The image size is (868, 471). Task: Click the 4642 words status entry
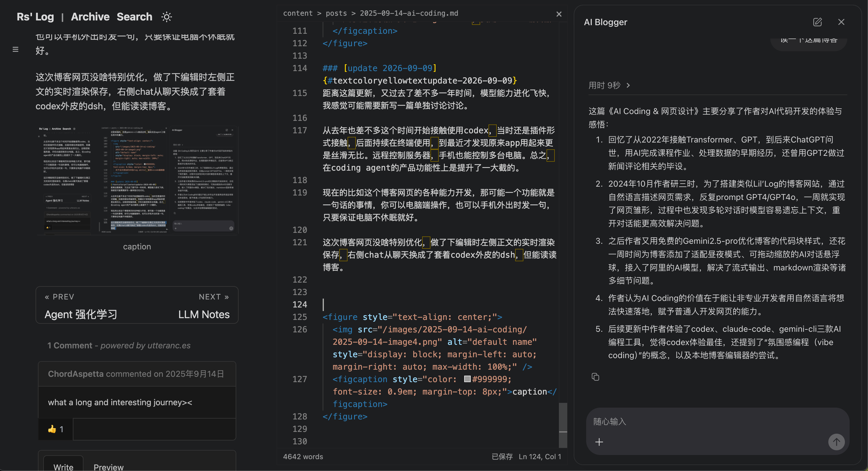click(303, 456)
